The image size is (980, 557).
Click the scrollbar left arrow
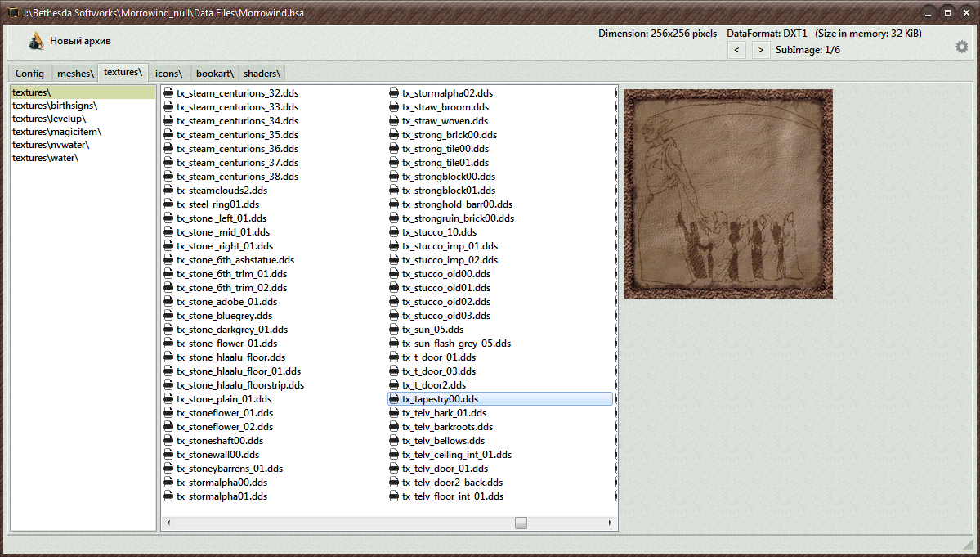pos(168,523)
